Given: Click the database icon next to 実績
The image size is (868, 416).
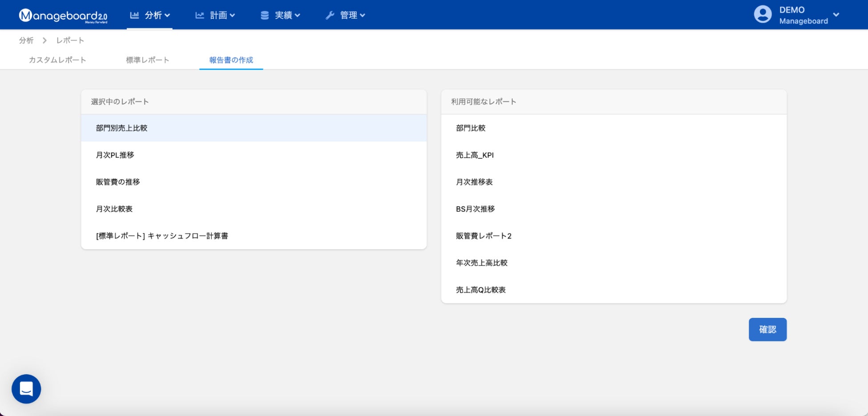Looking at the screenshot, I should pos(264,15).
